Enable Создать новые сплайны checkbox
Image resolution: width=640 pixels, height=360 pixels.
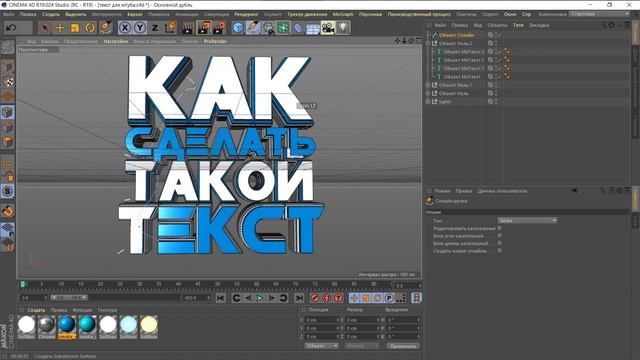click(x=500, y=251)
